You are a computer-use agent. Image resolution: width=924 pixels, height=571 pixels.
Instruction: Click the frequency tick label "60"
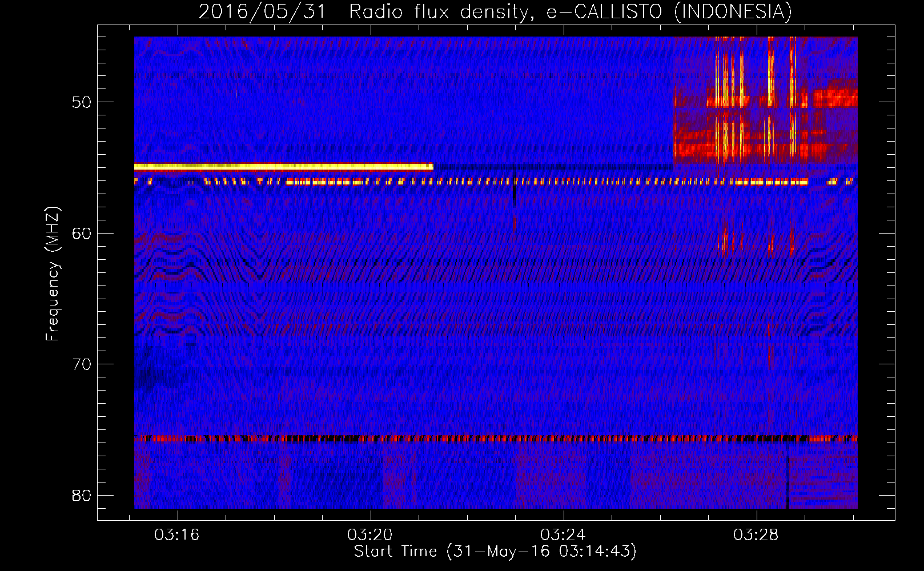tap(82, 233)
